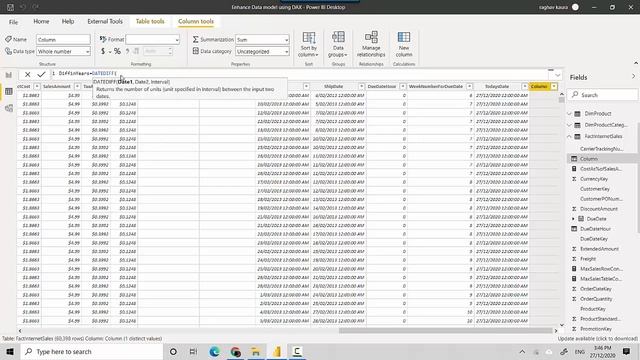640x360 pixels.
Task: Switch to the Column tools tab
Action: [196, 21]
